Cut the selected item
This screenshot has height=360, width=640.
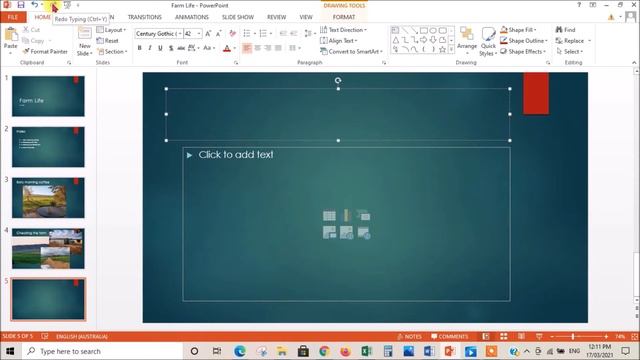31,30
